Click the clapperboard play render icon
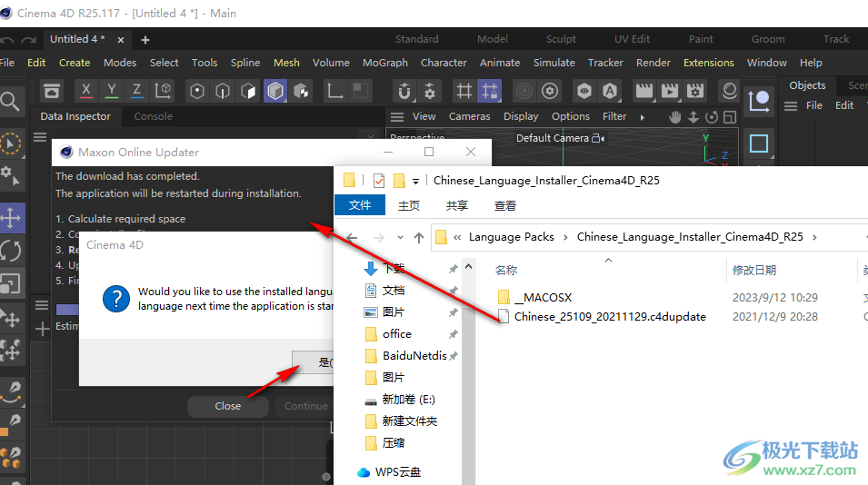The height and width of the screenshot is (485, 868). (669, 91)
